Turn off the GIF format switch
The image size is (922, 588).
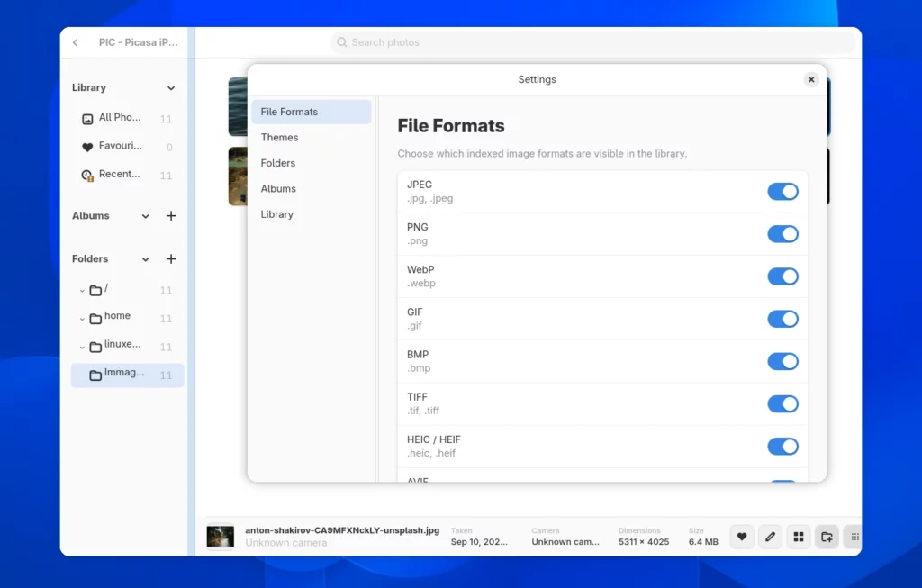point(782,319)
